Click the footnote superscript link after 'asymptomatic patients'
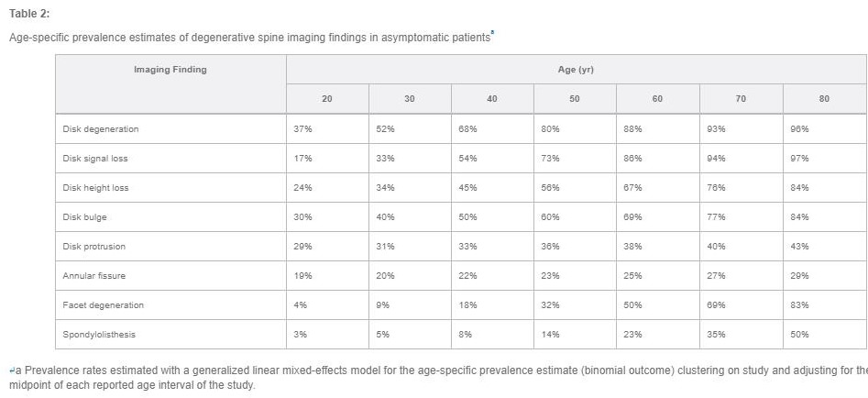 coord(492,35)
